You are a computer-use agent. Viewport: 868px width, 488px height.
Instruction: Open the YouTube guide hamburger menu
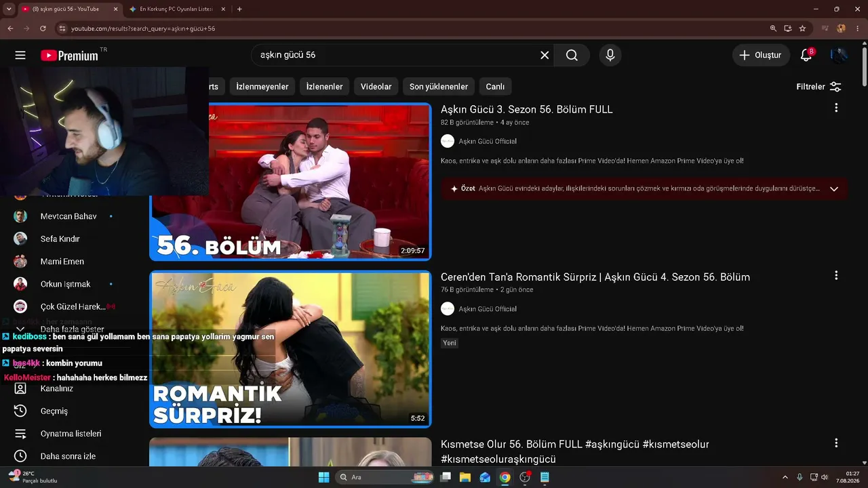pos(20,55)
